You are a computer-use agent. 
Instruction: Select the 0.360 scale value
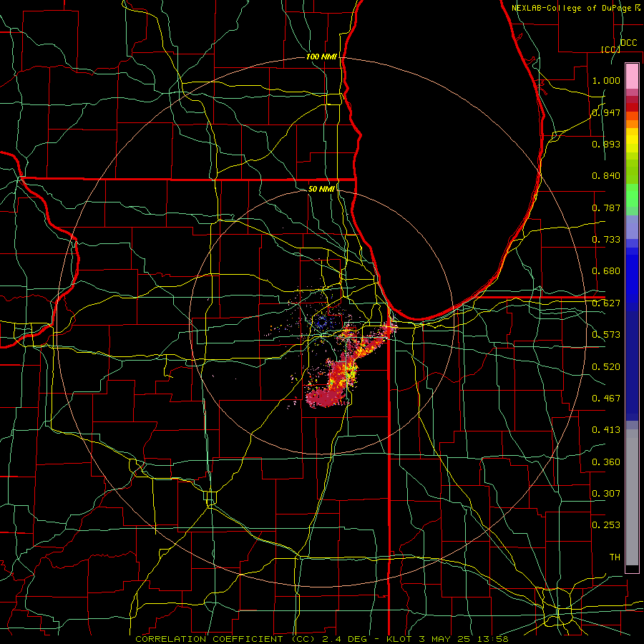pos(606,462)
